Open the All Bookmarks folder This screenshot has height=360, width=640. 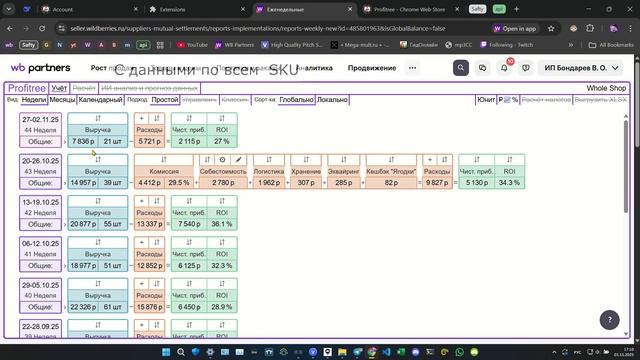pyautogui.click(x=611, y=45)
